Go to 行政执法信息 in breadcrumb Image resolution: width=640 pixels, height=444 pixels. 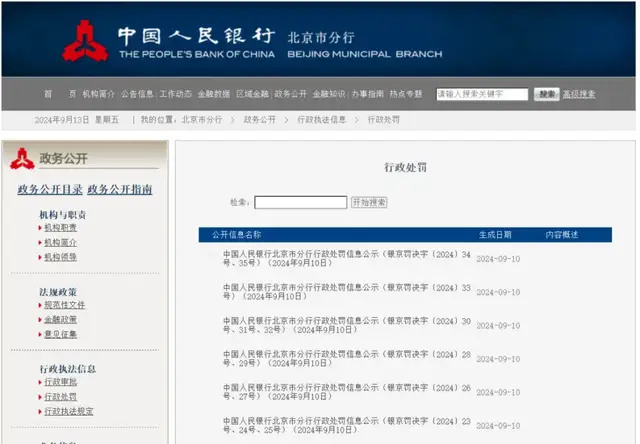click(x=322, y=120)
